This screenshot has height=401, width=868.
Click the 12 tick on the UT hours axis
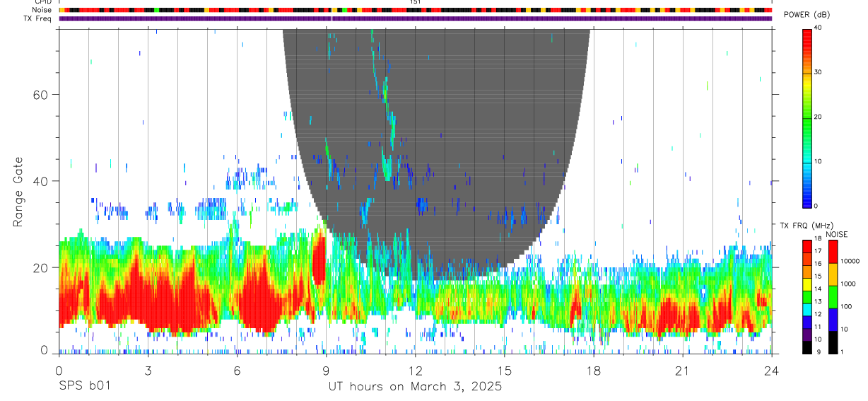(x=415, y=371)
